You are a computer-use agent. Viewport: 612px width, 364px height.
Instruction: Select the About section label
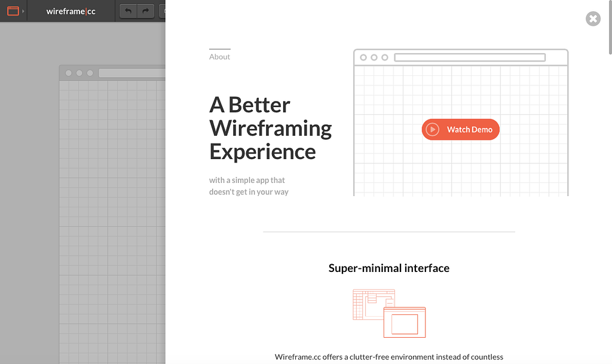(x=219, y=57)
